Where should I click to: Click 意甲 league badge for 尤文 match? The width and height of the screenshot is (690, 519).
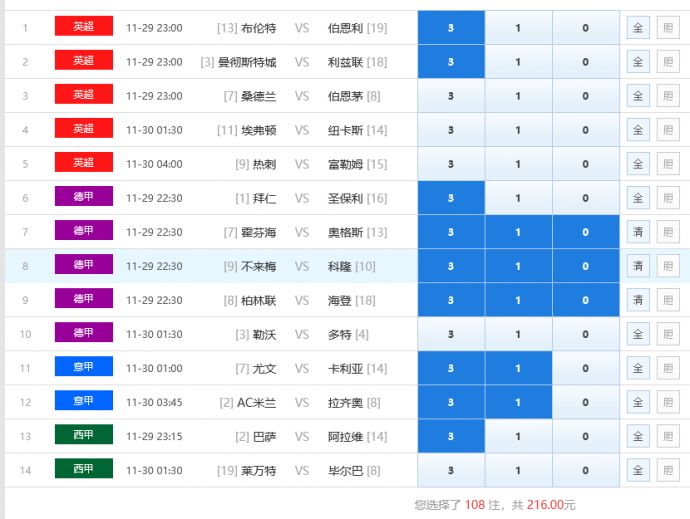83,367
